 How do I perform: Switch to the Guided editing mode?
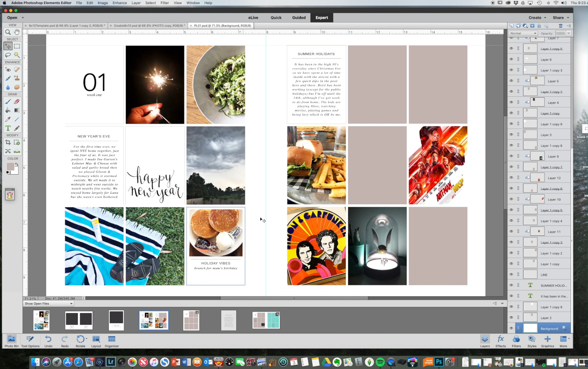coord(299,18)
